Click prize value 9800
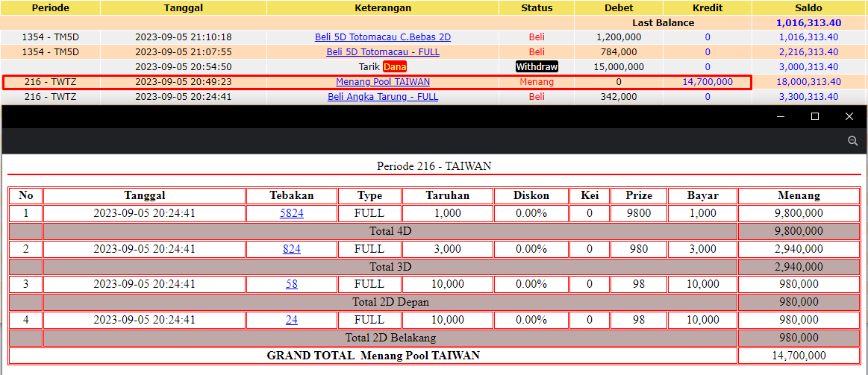 639,213
